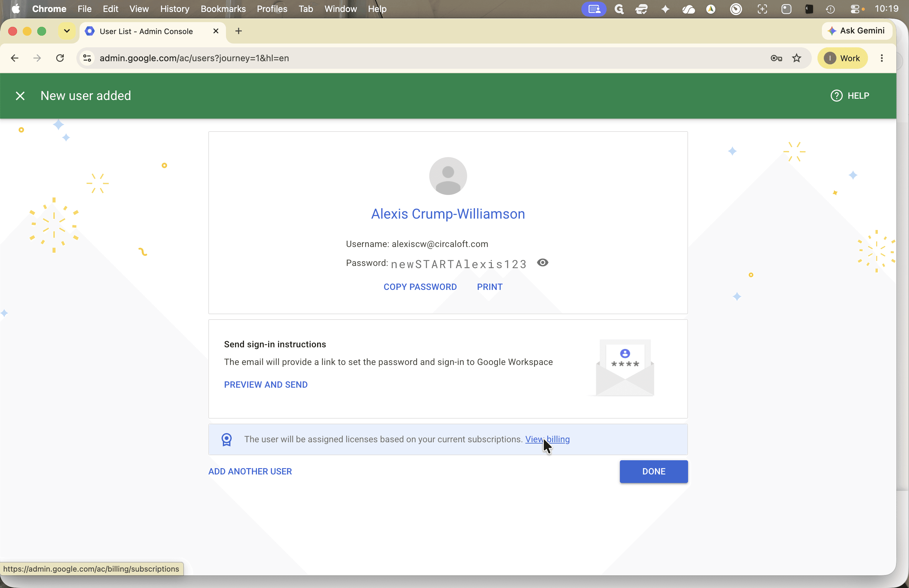Click the screen sharing icon in menu bar
This screenshot has width=909, height=588.
point(593,9)
